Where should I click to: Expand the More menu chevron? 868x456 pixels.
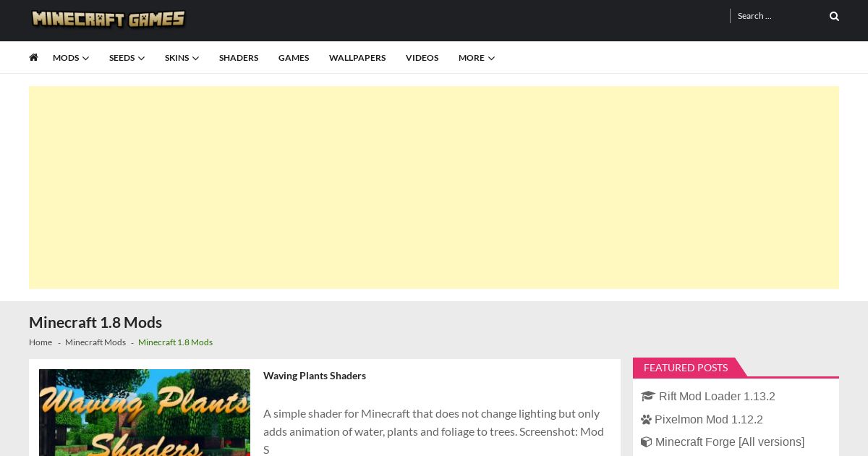point(491,58)
